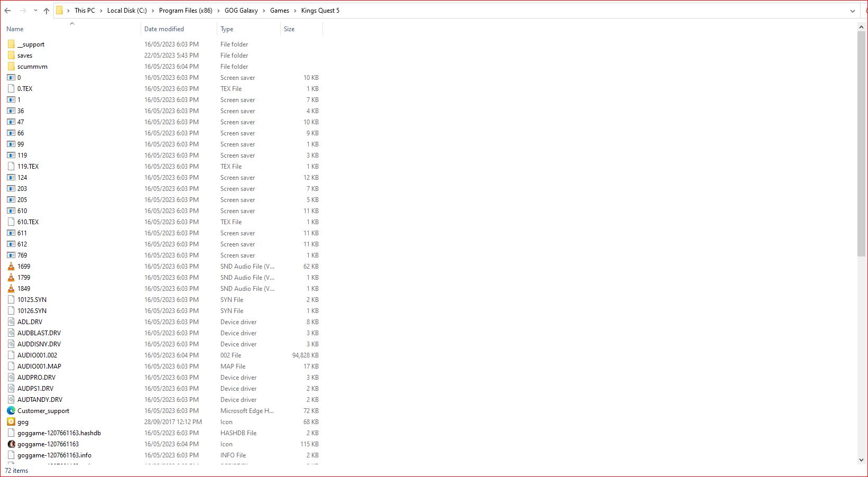This screenshot has height=477, width=868.
Task: Click vertical scrollbar down arrow
Action: 862,460
